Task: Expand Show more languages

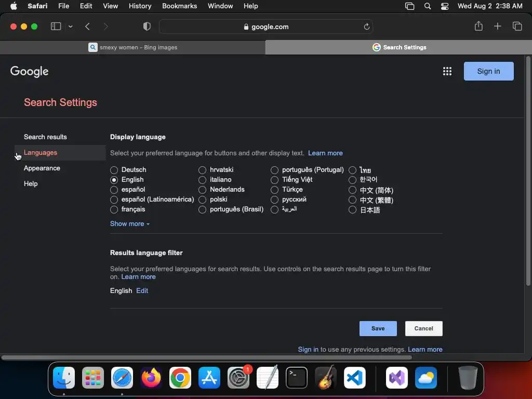Action: [129, 223]
